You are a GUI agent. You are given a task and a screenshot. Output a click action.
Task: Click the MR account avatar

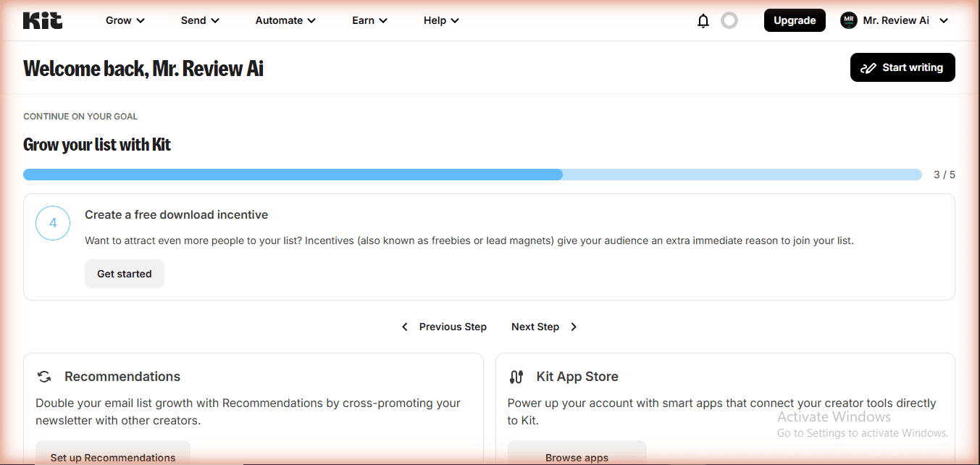(x=848, y=20)
